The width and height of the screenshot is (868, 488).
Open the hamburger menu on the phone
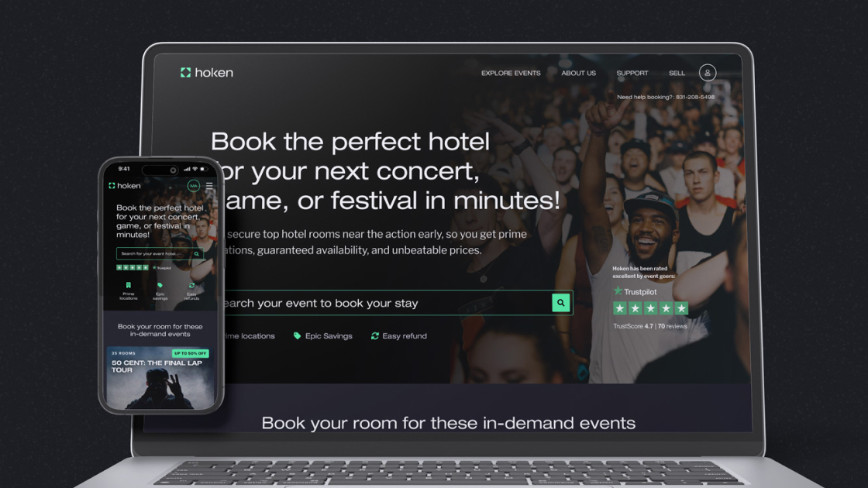click(209, 186)
